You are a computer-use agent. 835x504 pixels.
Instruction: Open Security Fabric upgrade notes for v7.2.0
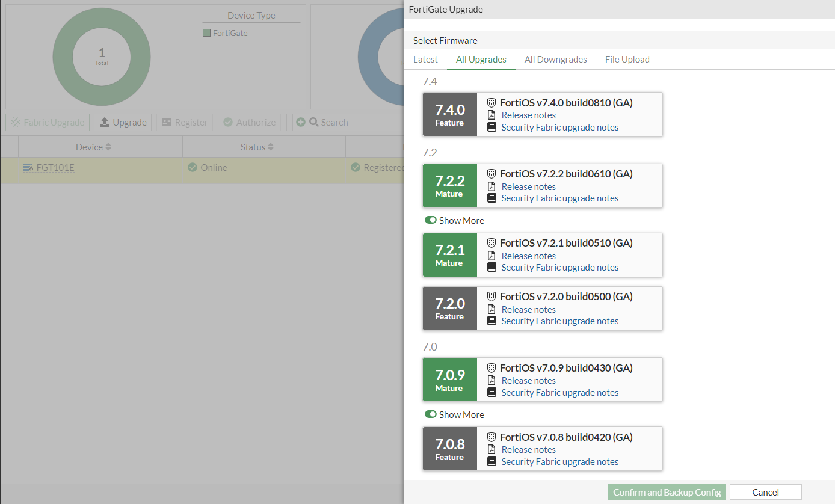click(x=560, y=321)
